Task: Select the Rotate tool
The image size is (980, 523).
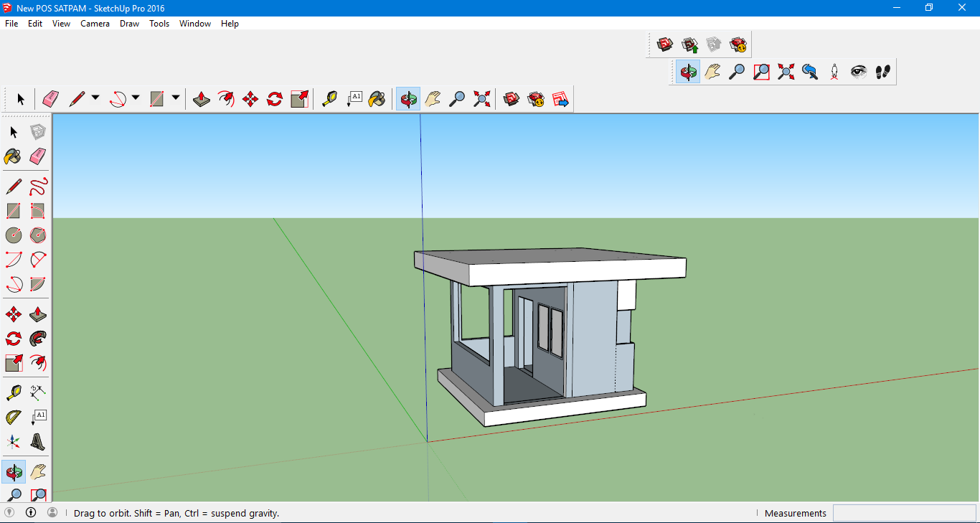Action: click(274, 98)
